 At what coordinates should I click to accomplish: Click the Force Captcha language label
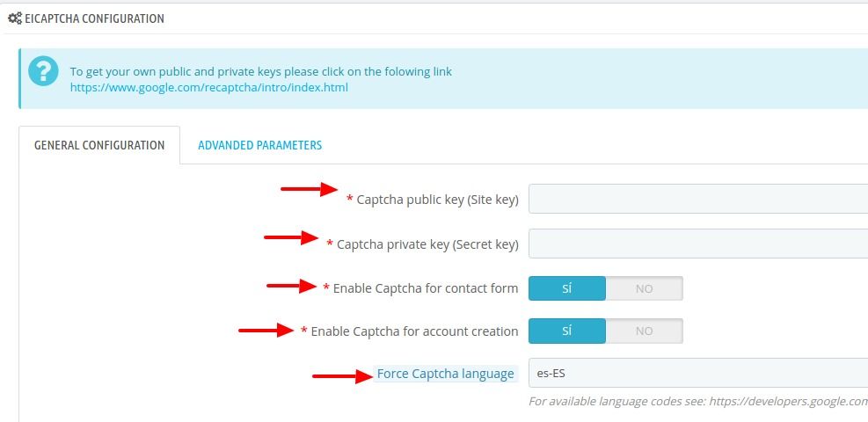446,374
